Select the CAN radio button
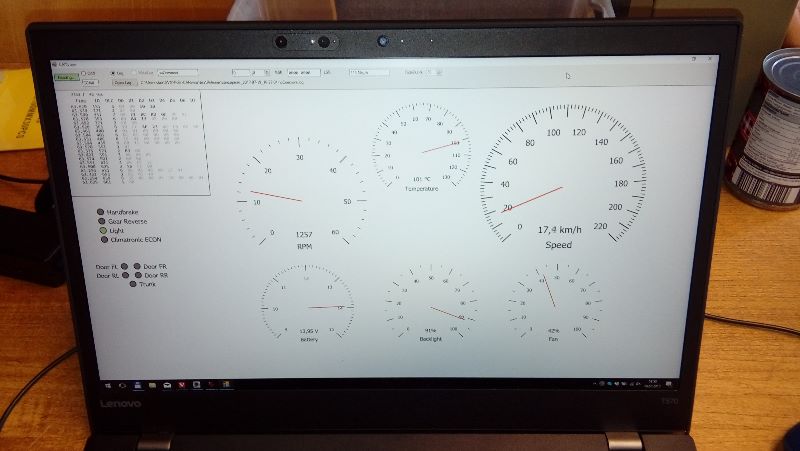The image size is (800, 451). tap(84, 73)
